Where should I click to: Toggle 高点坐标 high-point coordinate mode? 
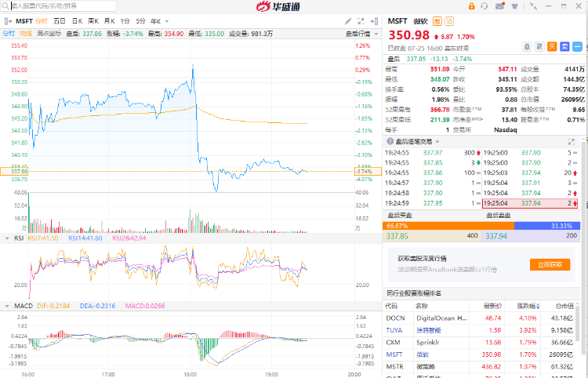click(x=49, y=34)
